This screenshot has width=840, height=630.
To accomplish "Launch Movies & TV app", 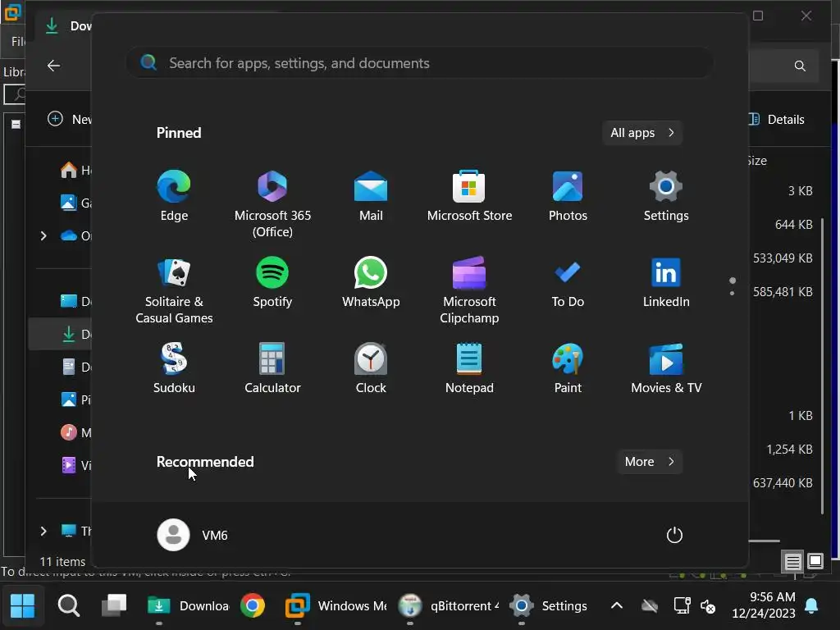I will (666, 368).
